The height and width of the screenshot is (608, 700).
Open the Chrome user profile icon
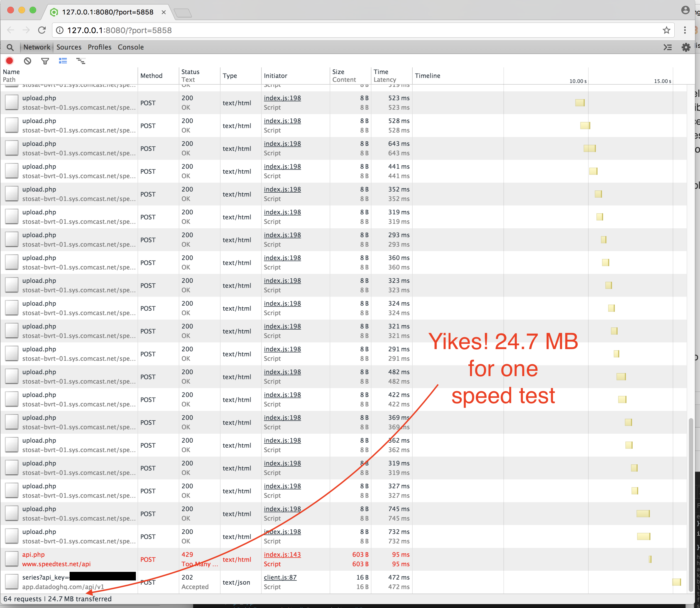686,10
